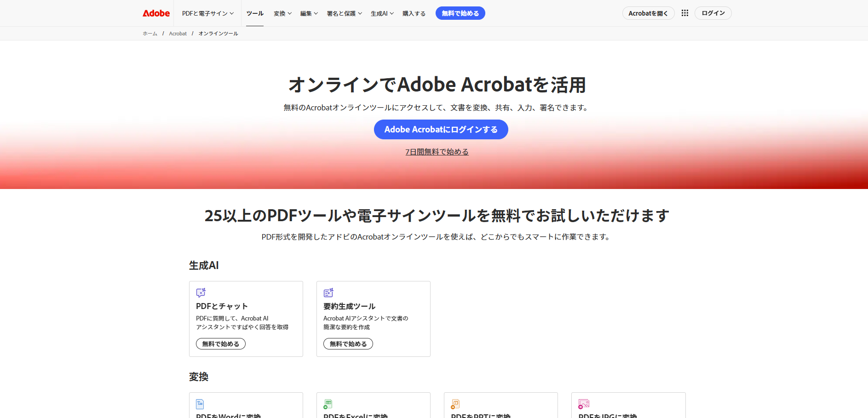Expand the 変換 menu dropdown
Screen dimensions: 868x418
coord(282,13)
